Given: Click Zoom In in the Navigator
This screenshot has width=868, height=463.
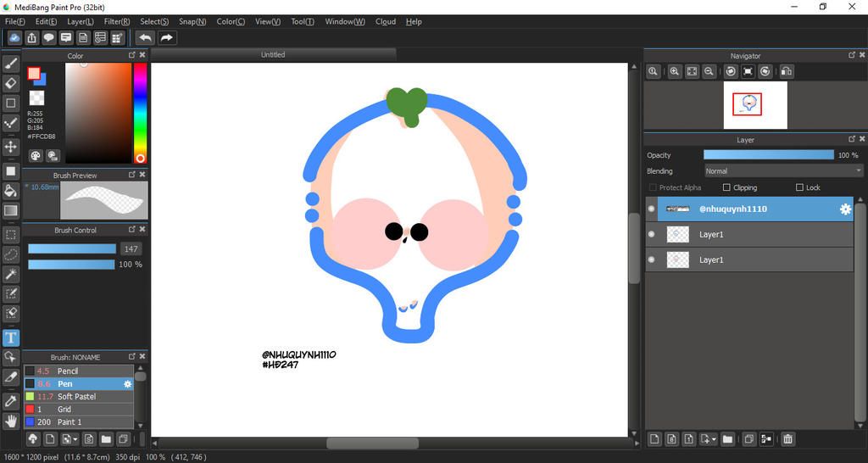Looking at the screenshot, I should [x=674, y=71].
